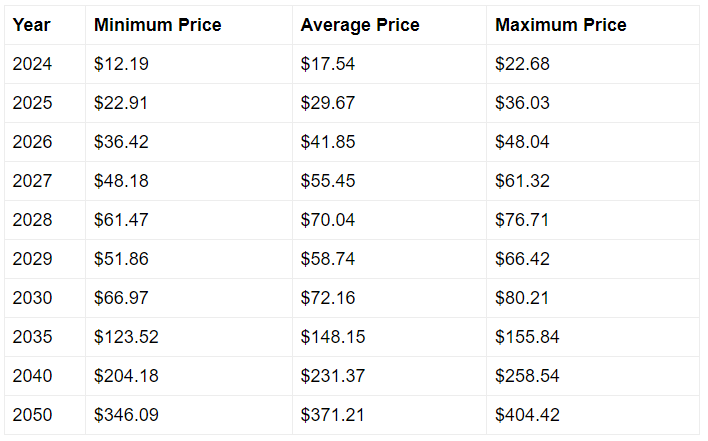Image resolution: width=708 pixels, height=441 pixels.
Task: Click the $22.68 maximum price value
Action: click(522, 64)
